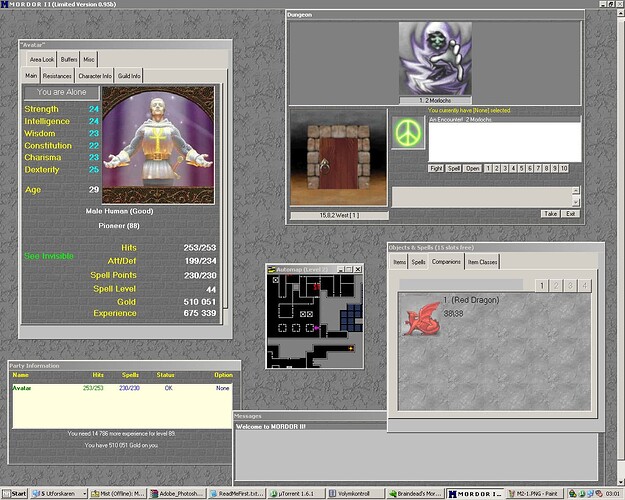Screen dimensions: 625x500
Task: Switch to ReadMeFirst.txt taskbar item
Action: pyautogui.click(x=237, y=494)
